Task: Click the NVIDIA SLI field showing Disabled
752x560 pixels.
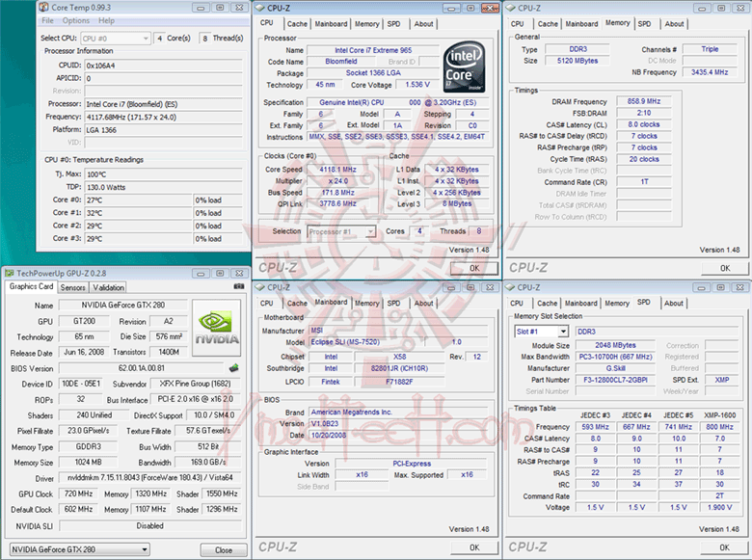Action: point(150,526)
